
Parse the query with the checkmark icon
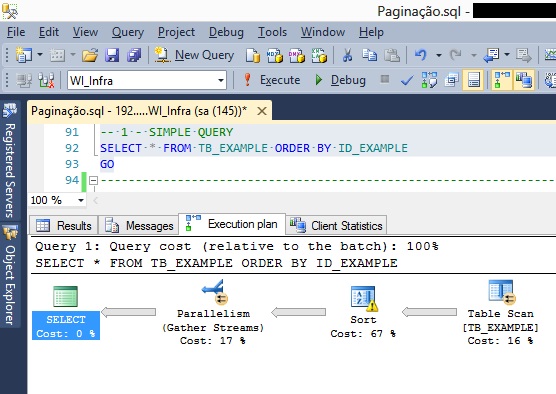pos(407,81)
